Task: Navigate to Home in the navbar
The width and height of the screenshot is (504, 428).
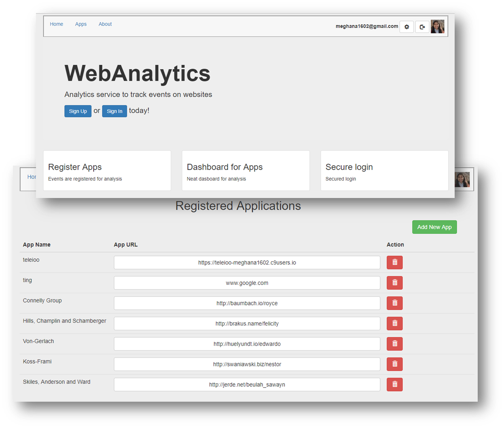Action: (x=56, y=24)
